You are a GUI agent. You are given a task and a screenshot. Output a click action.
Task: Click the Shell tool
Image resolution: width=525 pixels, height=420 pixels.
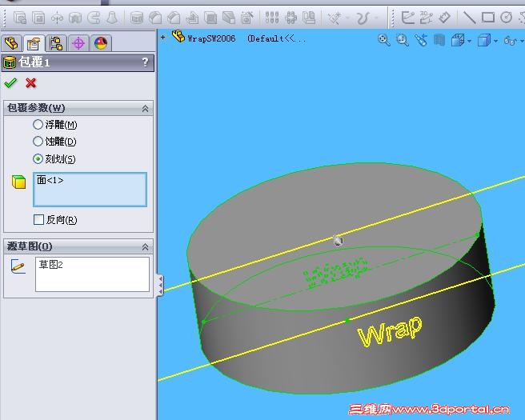(210, 18)
